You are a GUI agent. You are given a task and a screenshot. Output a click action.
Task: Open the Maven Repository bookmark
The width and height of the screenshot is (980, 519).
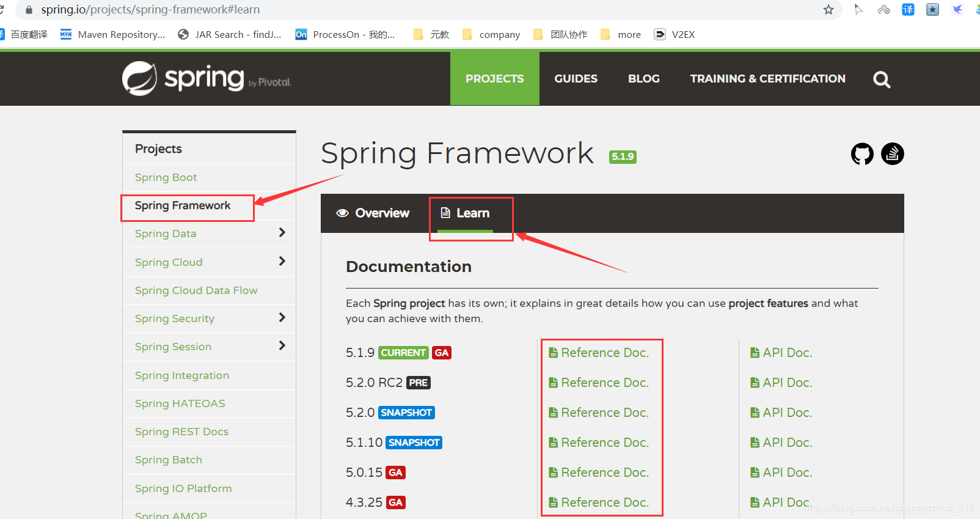pos(113,35)
